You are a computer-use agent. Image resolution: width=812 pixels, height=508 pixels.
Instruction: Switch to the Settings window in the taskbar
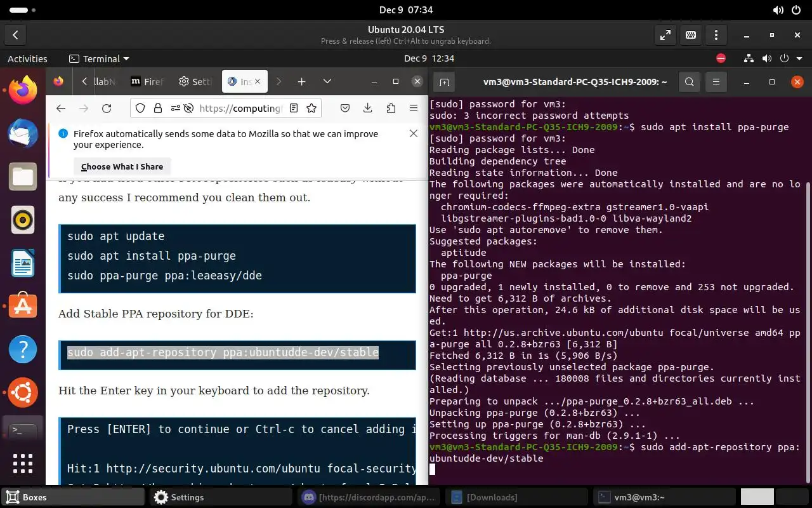point(222,497)
